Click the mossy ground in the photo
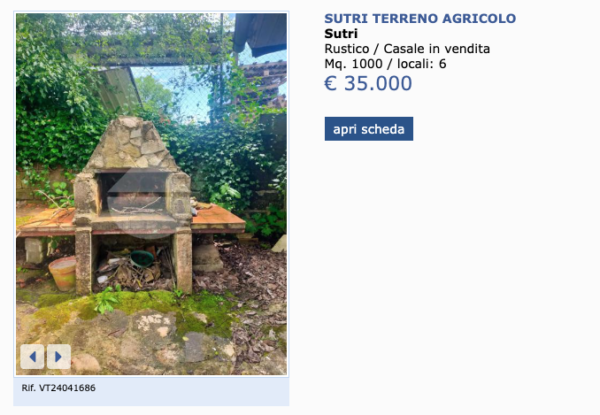 134,308
